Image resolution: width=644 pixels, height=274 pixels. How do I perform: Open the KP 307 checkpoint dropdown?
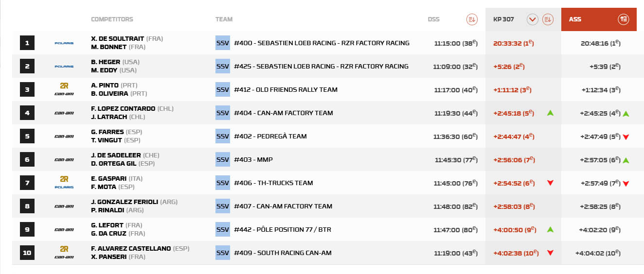point(532,19)
